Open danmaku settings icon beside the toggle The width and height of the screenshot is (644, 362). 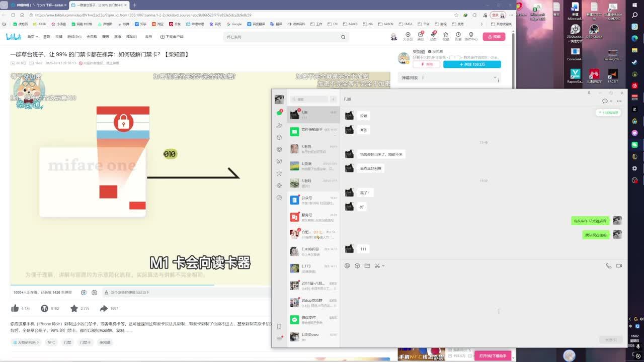[x=94, y=292]
